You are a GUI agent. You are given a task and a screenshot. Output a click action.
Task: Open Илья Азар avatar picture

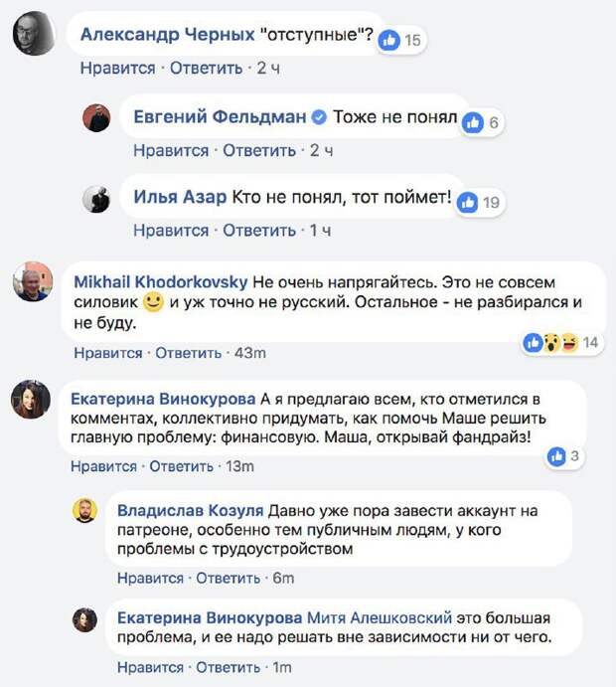96,200
